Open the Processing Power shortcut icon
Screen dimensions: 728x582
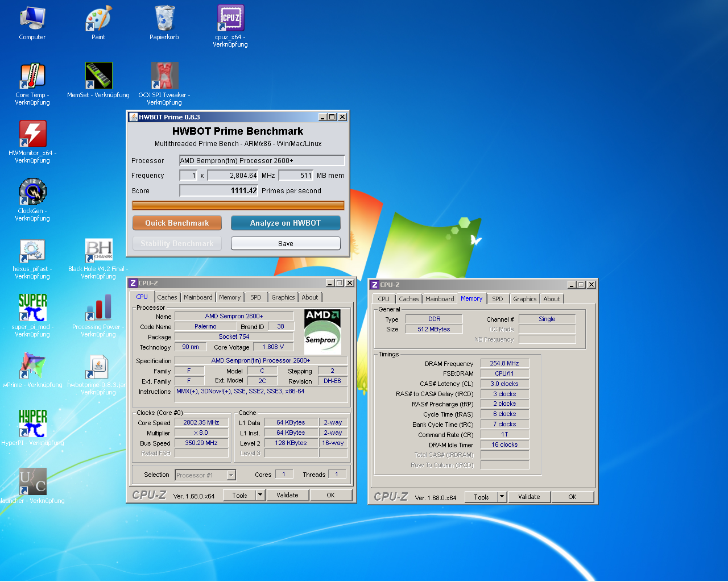click(98, 316)
